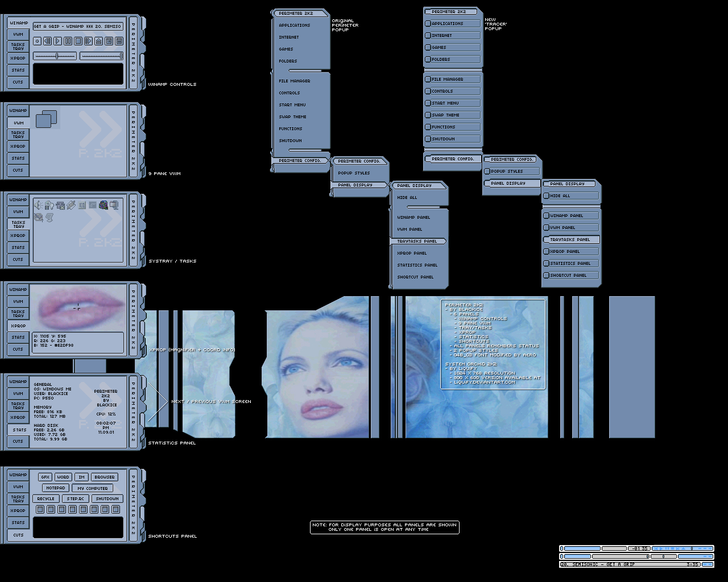Screen dimensions: 728x582
Task: Click the magnified preview in the xprop panel
Action: tap(78, 307)
